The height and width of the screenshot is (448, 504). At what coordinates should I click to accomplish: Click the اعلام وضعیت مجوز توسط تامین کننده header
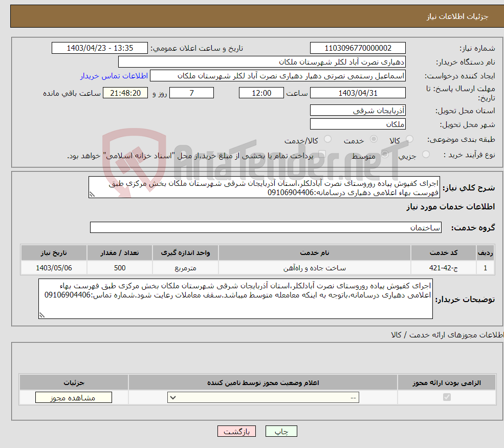263,382
